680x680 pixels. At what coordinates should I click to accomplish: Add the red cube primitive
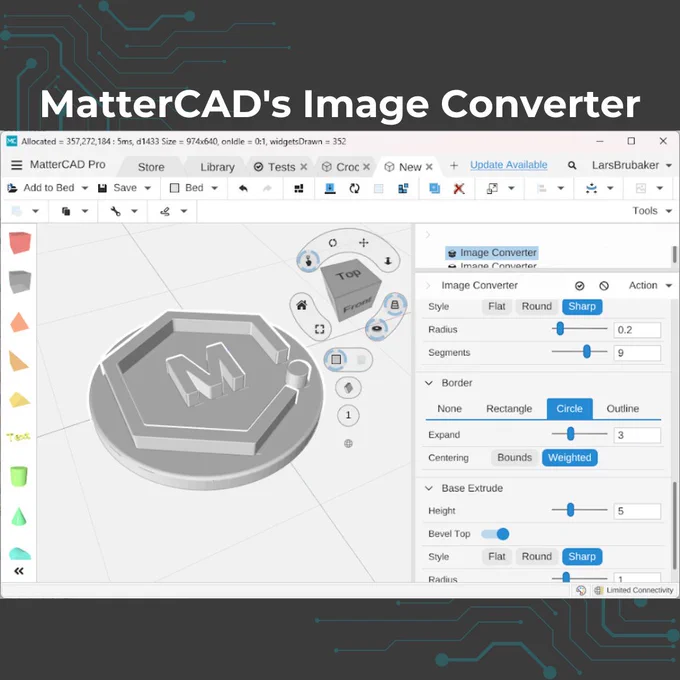click(x=20, y=242)
